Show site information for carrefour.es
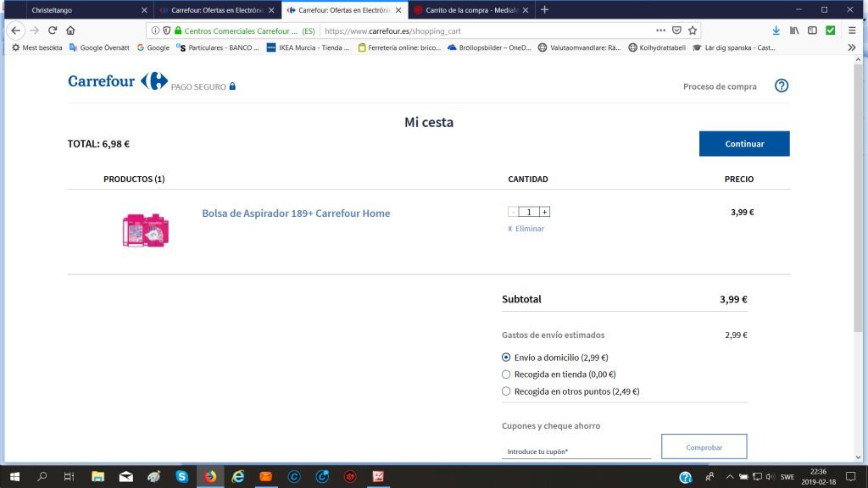868x488 pixels. click(x=156, y=31)
